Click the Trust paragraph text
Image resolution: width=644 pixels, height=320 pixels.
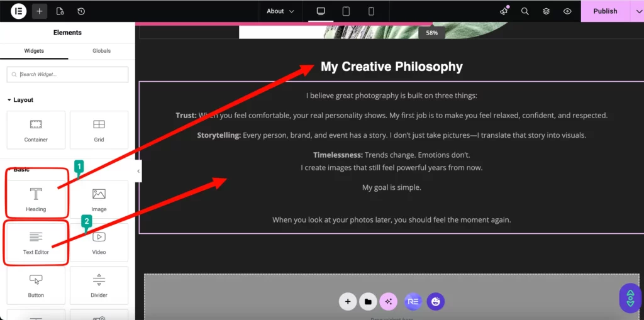point(391,116)
